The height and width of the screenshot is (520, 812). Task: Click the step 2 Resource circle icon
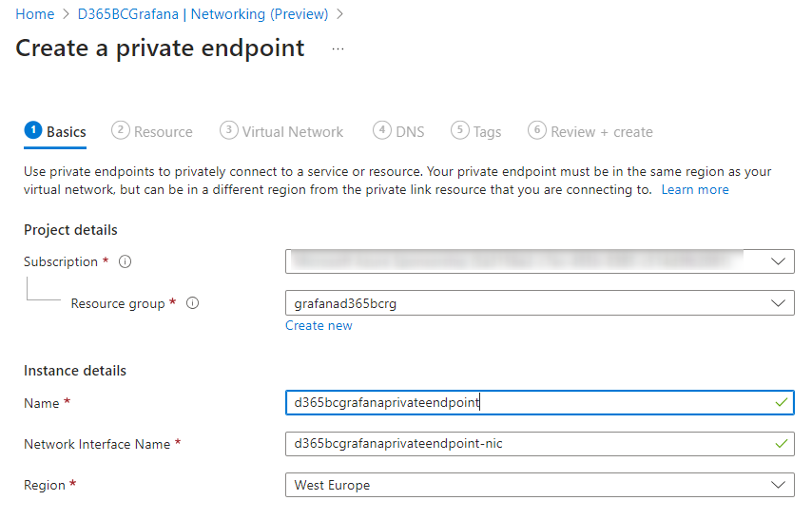pyautogui.click(x=121, y=131)
